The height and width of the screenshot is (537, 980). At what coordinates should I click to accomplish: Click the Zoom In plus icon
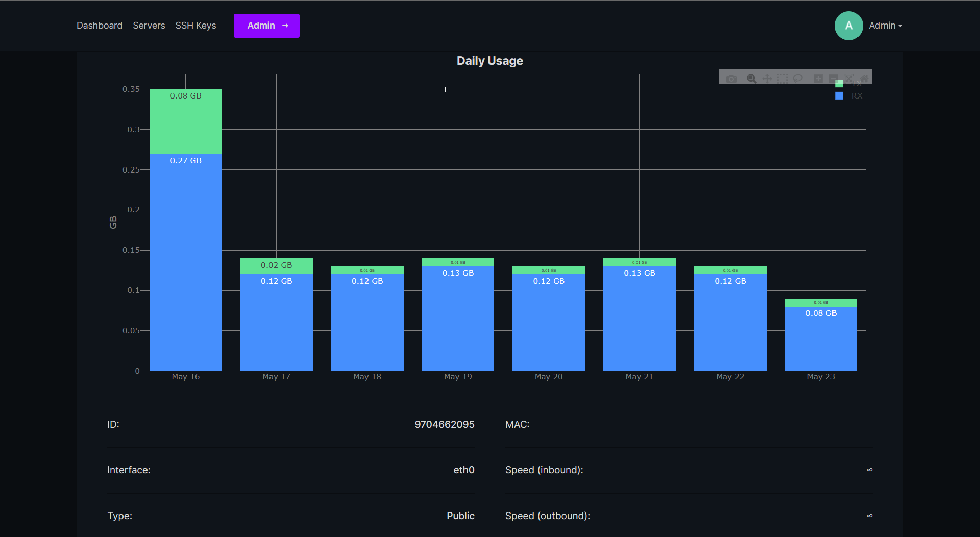click(818, 78)
